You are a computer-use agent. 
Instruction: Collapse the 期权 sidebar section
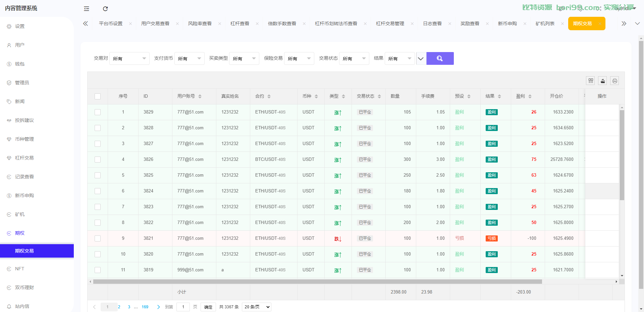point(20,233)
